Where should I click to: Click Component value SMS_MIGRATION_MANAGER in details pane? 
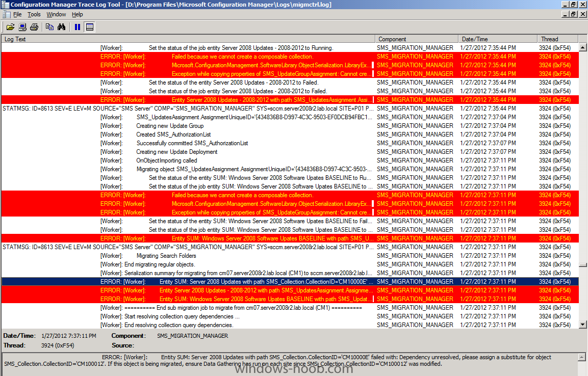(192, 336)
